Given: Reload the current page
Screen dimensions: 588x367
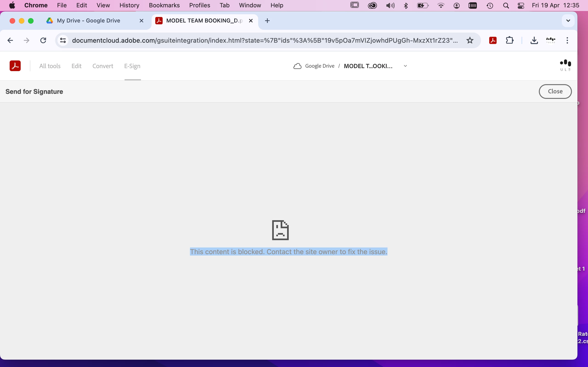Looking at the screenshot, I should point(43,40).
